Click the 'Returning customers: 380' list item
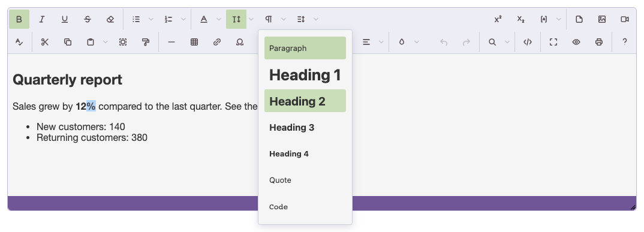This screenshot has height=232, width=644. click(92, 137)
